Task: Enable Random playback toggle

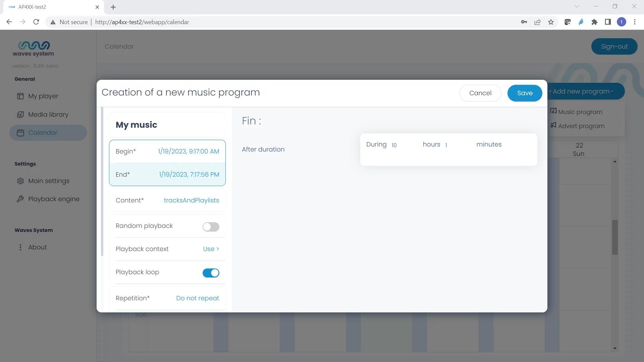Action: coord(211,227)
